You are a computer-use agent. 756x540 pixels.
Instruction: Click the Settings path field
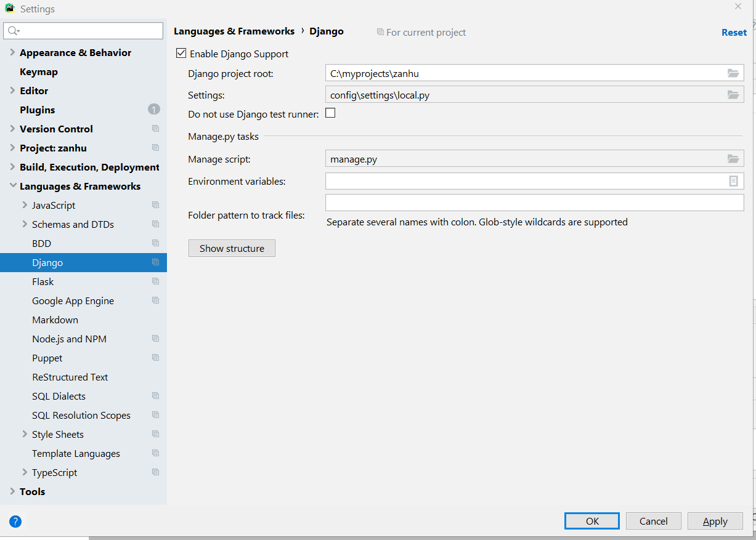534,95
